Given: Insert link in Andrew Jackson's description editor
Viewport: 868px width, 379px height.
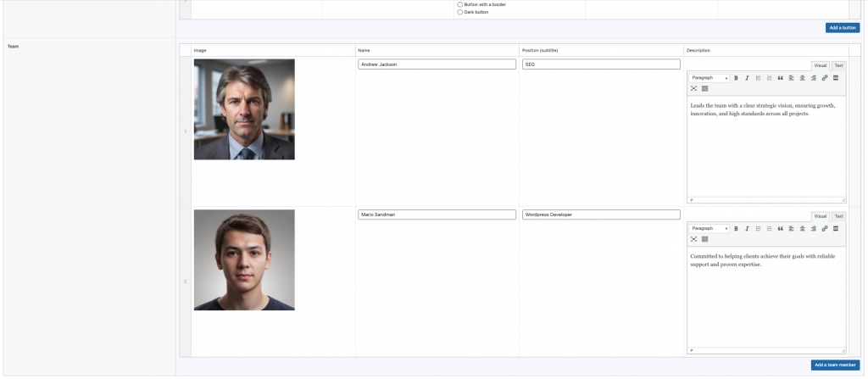Looking at the screenshot, I should click(824, 78).
